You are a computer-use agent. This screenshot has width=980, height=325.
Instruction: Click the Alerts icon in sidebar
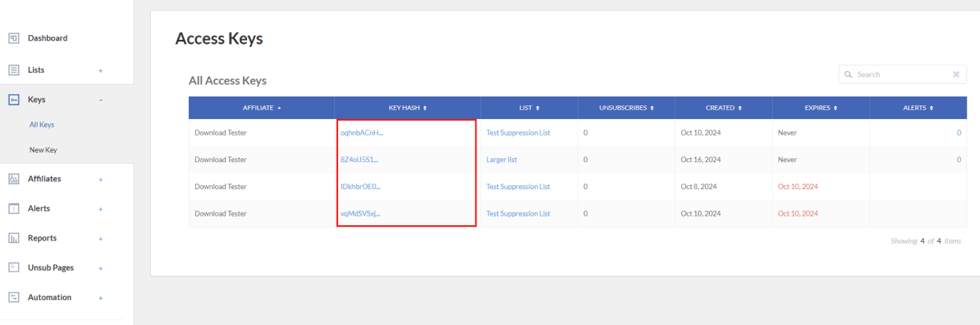(x=14, y=208)
